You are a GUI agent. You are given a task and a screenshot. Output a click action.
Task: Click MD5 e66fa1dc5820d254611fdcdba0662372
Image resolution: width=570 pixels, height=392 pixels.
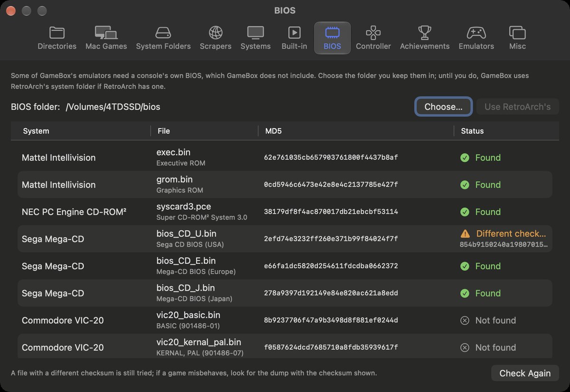331,266
